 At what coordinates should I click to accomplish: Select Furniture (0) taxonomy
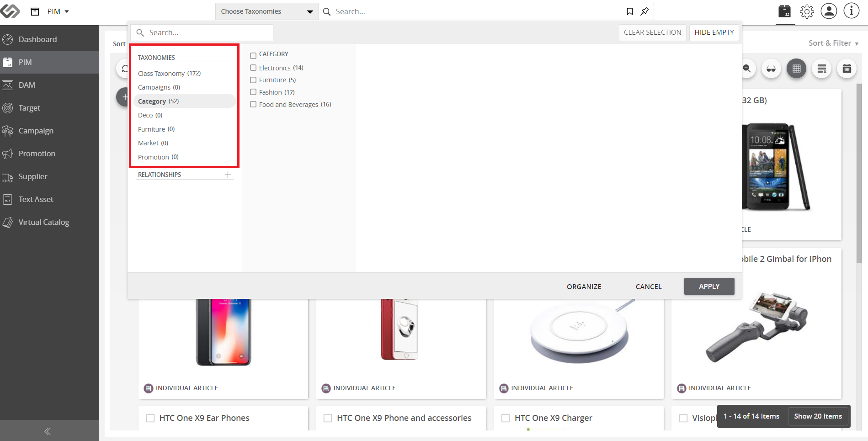(156, 129)
